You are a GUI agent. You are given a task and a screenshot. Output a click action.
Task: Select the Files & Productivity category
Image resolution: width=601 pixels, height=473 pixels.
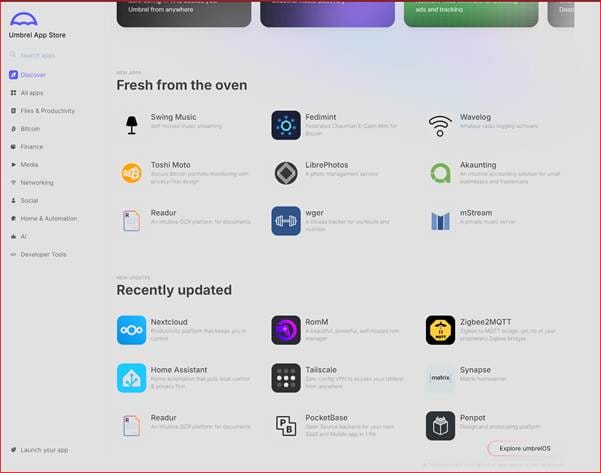point(42,111)
